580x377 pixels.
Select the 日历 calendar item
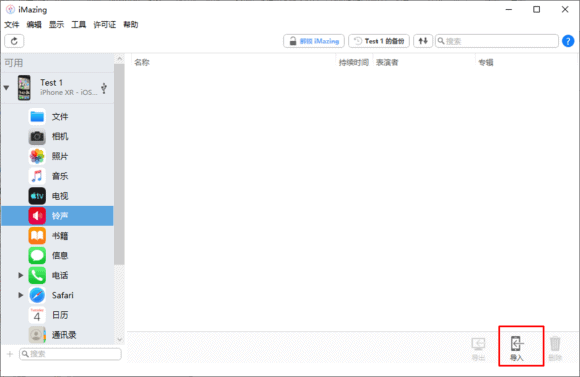(57, 315)
